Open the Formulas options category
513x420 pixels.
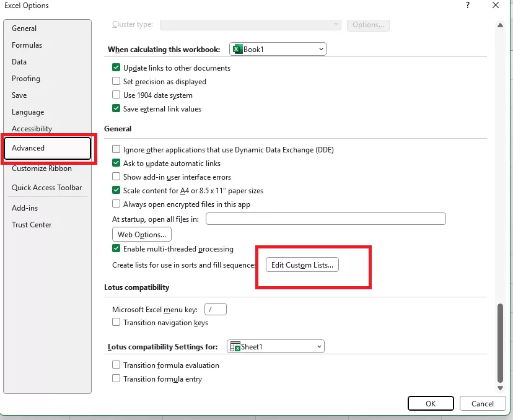tap(27, 45)
